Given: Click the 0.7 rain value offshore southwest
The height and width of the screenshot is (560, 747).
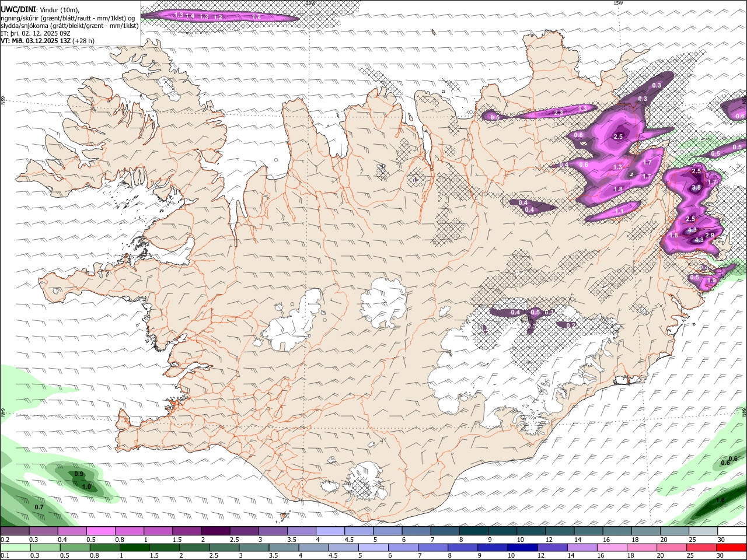Looking at the screenshot, I should coord(39,507).
